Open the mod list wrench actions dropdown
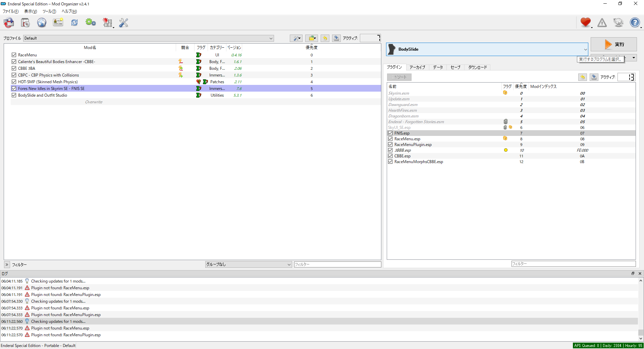Screen dimensions: 644x349 296,38
